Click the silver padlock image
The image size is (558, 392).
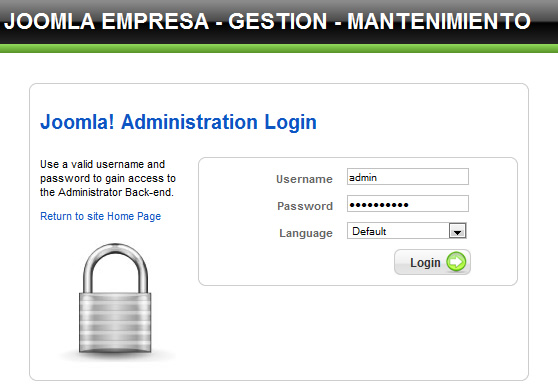(115, 298)
